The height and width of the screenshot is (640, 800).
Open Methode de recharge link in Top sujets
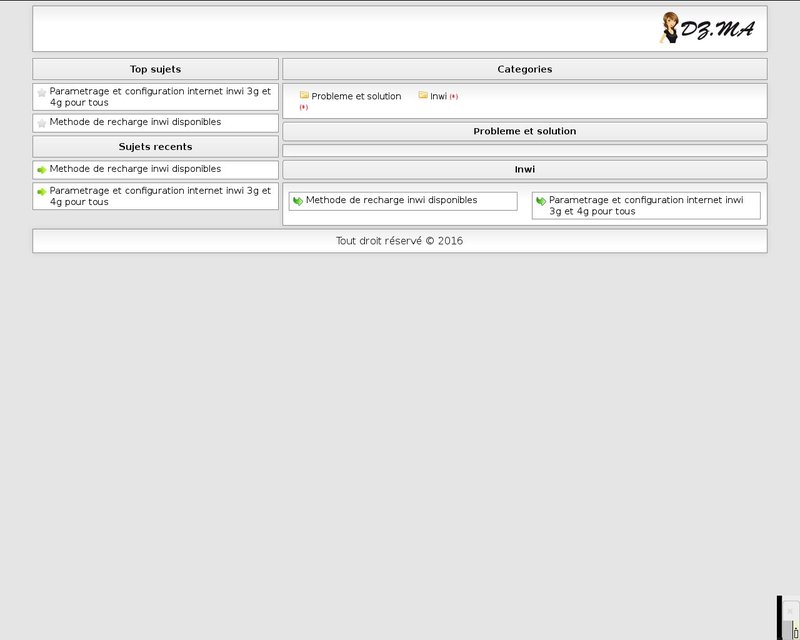click(135, 122)
